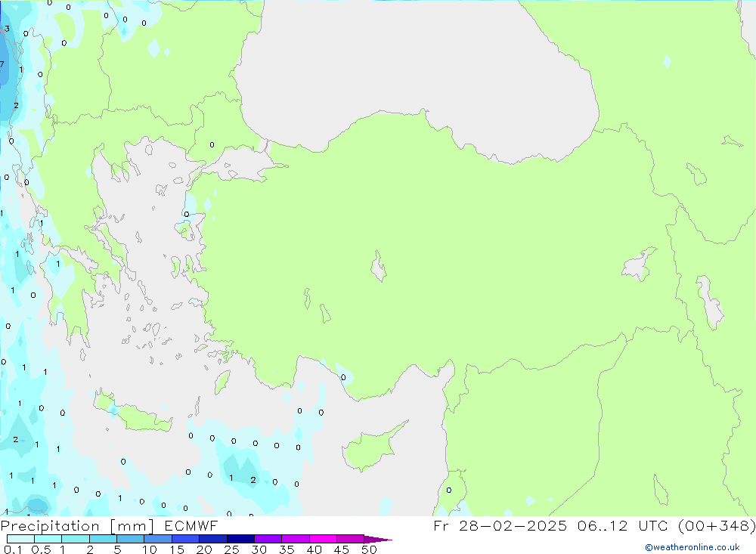Click the legend label '35'
This screenshot has width=756, height=554.
287,549
